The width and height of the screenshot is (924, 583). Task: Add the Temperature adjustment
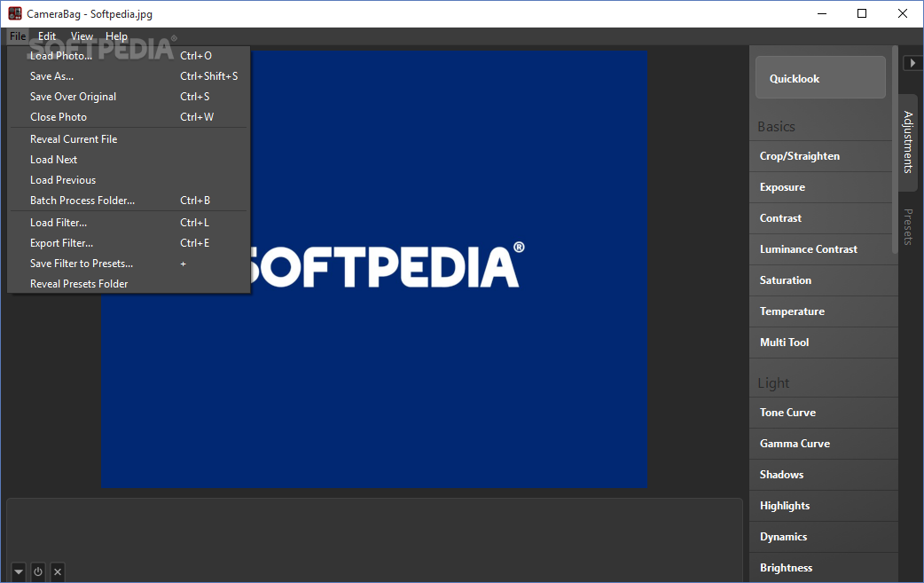click(823, 311)
